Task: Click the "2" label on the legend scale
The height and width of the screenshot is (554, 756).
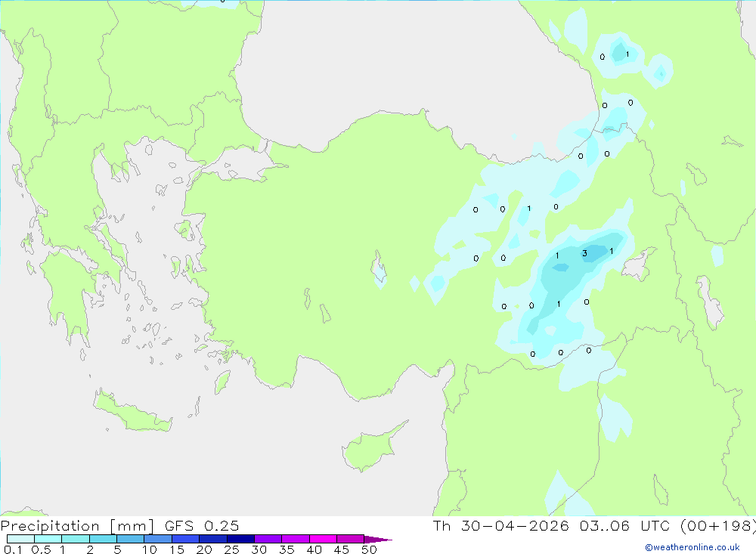Action: (x=90, y=549)
